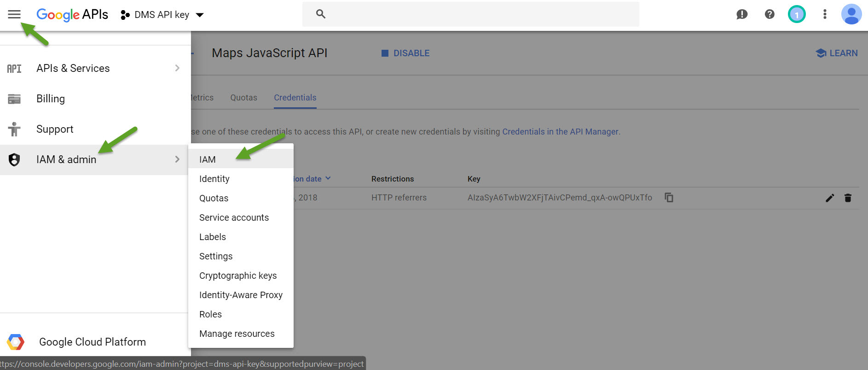Open the three-dot utilities menu
Screen dimensions: 868x370
point(825,14)
